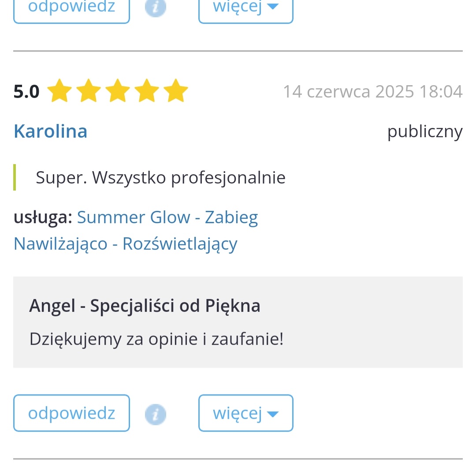Click the review date '14 czerwca 2025 18:04'
The width and height of the screenshot is (476, 476).
pos(372,91)
